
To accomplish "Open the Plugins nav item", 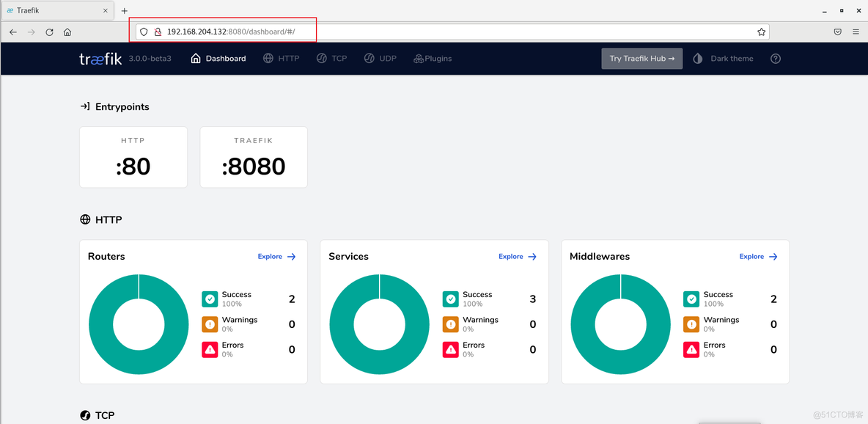I will 433,59.
